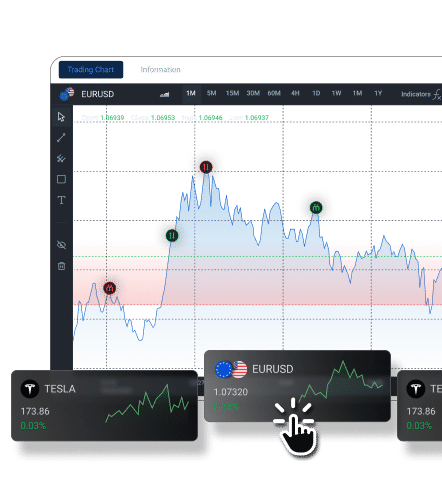Viewport: 442px width, 500px height.
Task: Click the EURUSD flag pair icon in the chart header
Action: click(67, 94)
